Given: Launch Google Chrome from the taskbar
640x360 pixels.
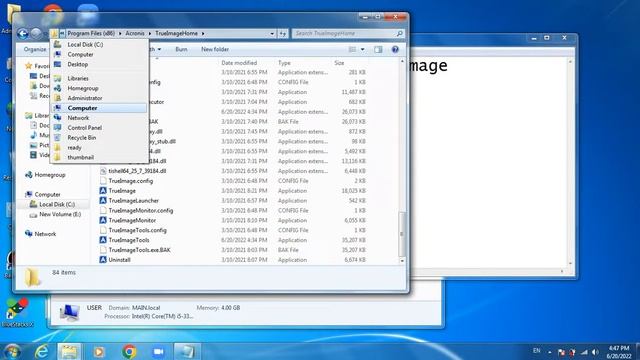Looking at the screenshot, I should pos(129,351).
